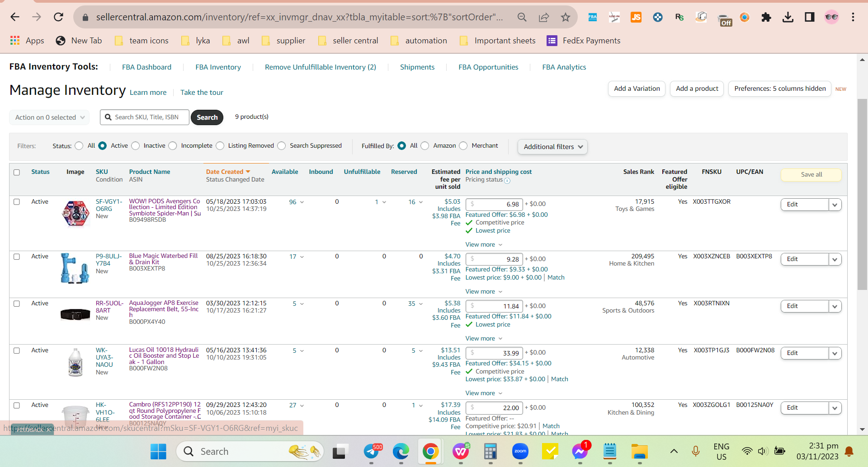Open Remove Unfulfillable Inventory tab
868x467 pixels.
pos(321,67)
